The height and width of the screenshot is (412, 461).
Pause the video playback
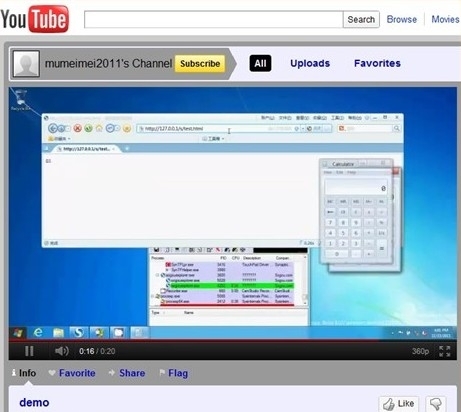pyautogui.click(x=29, y=351)
